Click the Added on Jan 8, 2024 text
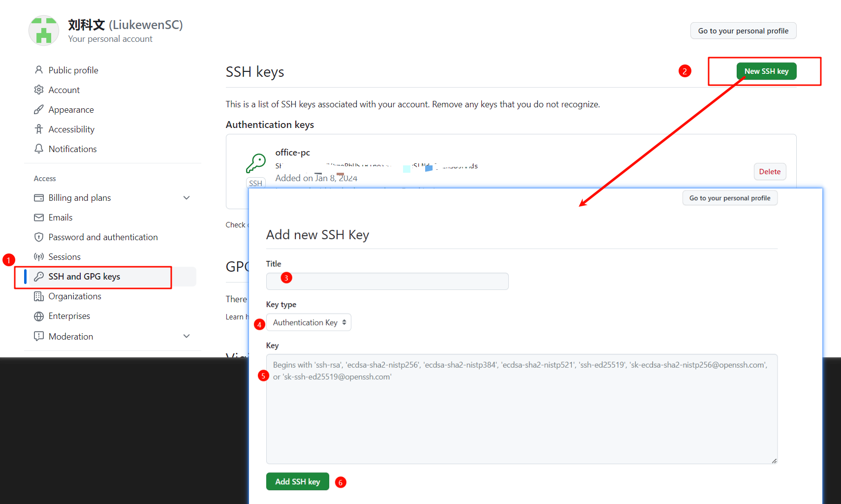Viewport: 841px width, 504px height. pos(316,178)
